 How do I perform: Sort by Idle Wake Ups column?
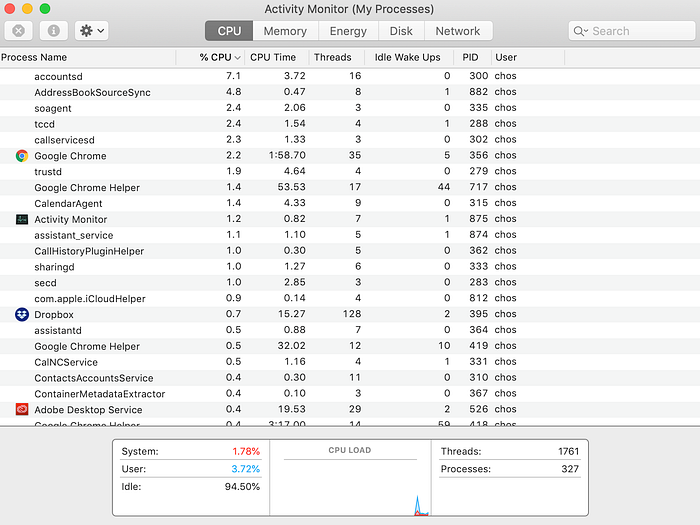409,57
